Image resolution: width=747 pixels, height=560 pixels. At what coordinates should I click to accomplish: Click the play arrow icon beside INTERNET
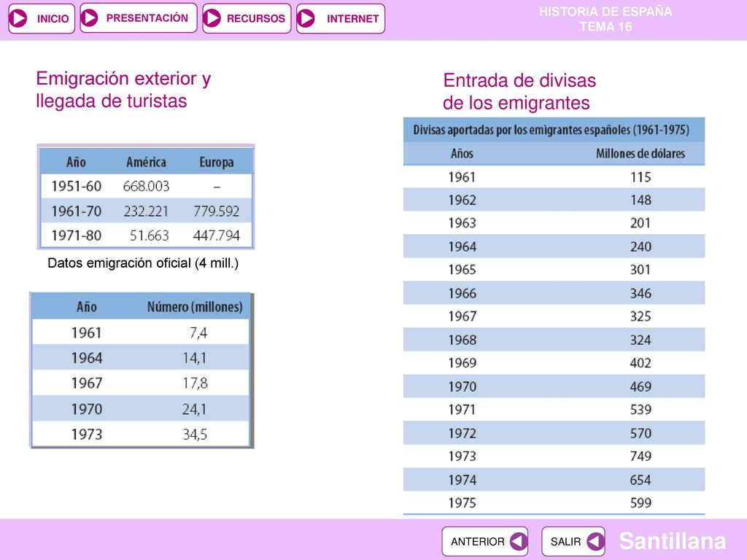[x=306, y=18]
